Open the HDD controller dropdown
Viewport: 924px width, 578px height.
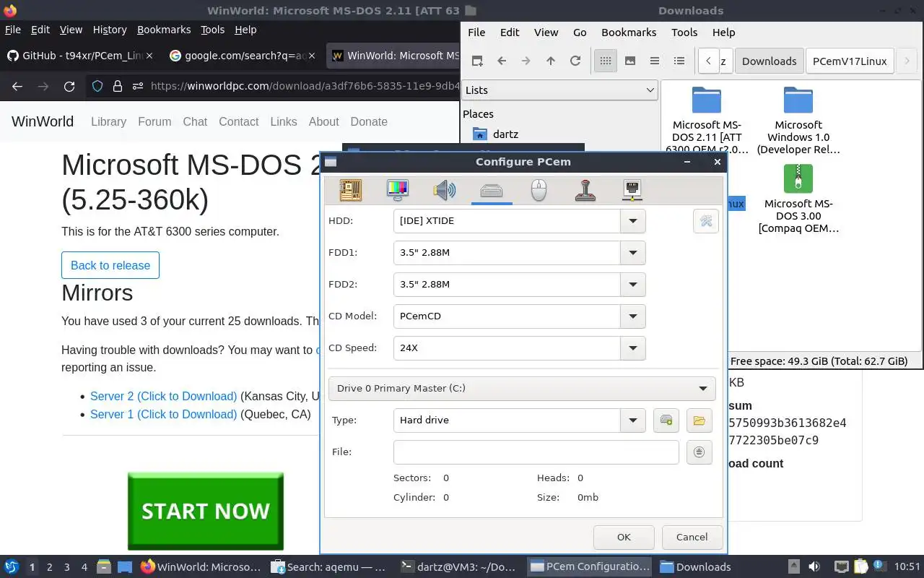(633, 221)
